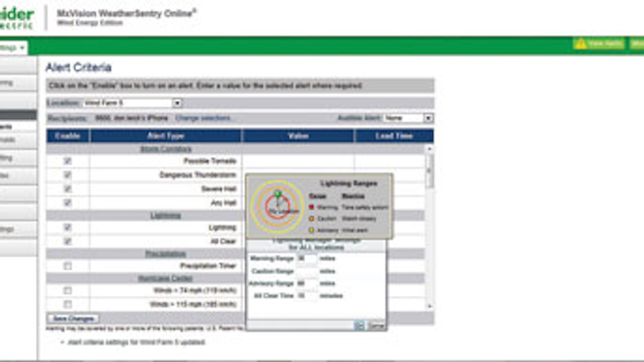Click the Precipitation section header

coord(165,254)
